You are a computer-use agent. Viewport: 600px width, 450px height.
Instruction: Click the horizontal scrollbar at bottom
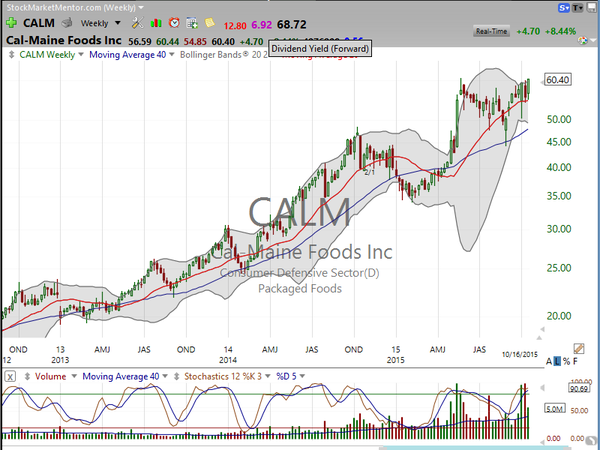coord(476,448)
